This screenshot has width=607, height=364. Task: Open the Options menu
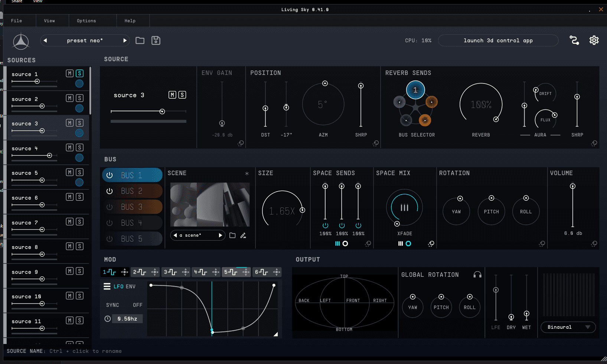point(87,21)
